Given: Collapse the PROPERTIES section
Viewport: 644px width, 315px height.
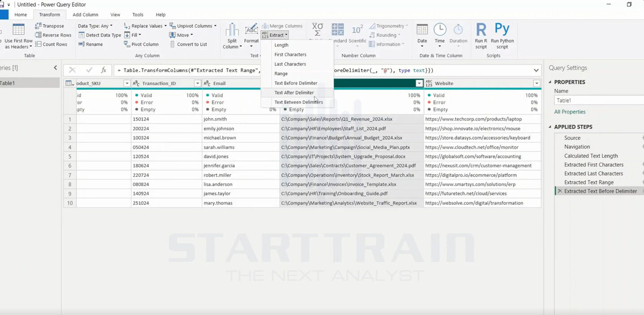Looking at the screenshot, I should 550,82.
